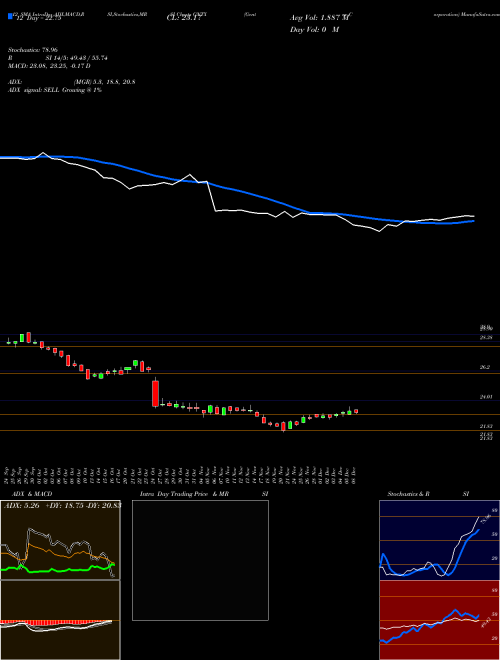Click the last red candlestick on chart
Image resolution: width=500 pixels, height=660 pixels.
click(356, 411)
